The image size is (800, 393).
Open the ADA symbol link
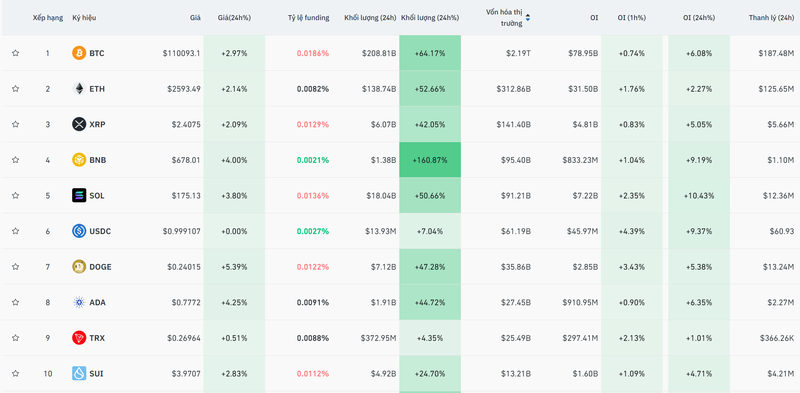coord(97,302)
